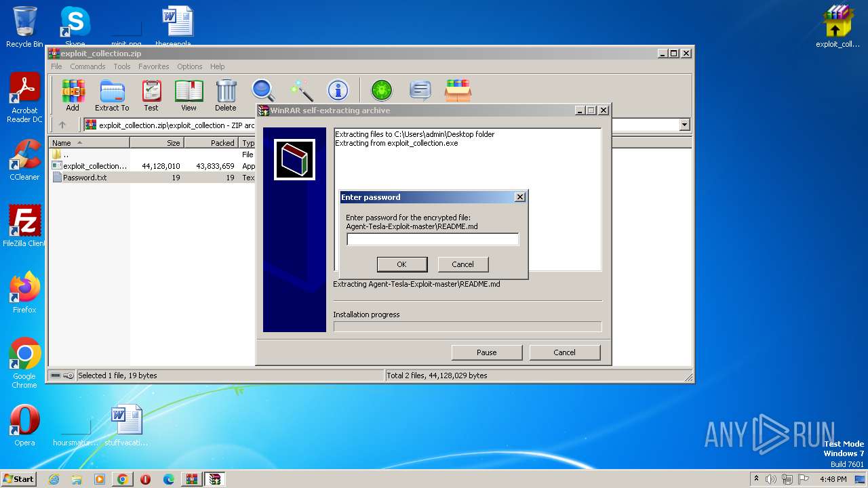Viewport: 868px width, 488px height.
Task: Click the Extract To toolbar icon
Action: click(x=112, y=95)
